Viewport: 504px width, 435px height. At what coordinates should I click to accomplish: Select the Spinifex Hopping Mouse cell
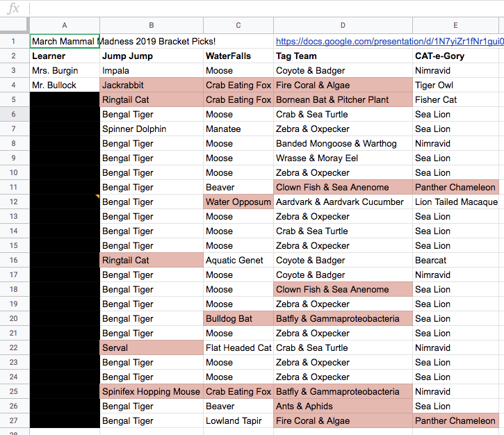152,391
